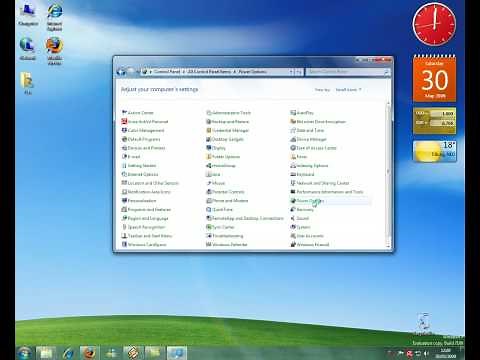Open Region and Language
The image size is (480, 360).
point(145,218)
